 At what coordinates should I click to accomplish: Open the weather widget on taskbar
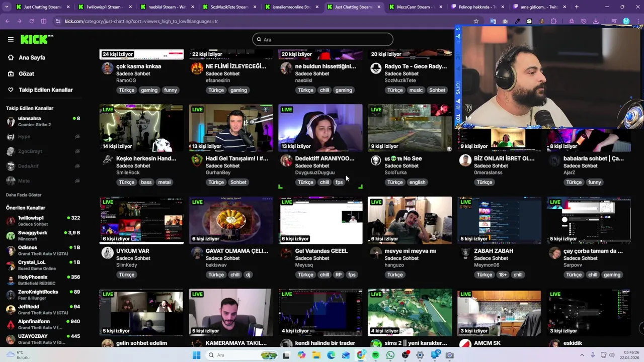point(18,355)
